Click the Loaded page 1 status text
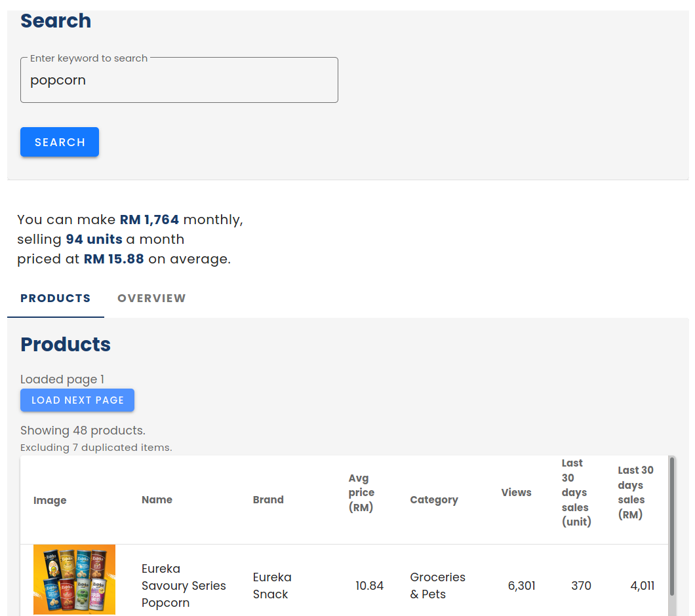The image size is (695, 616). [62, 379]
